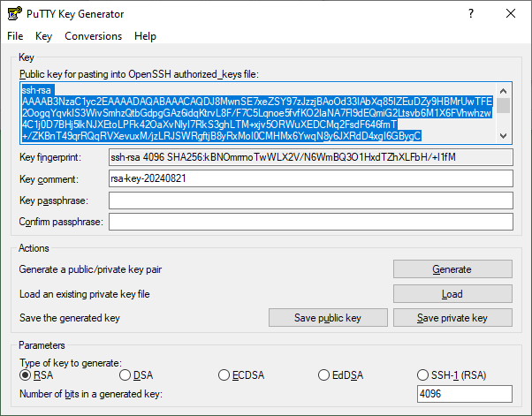Open the Conversions menu

(94, 36)
